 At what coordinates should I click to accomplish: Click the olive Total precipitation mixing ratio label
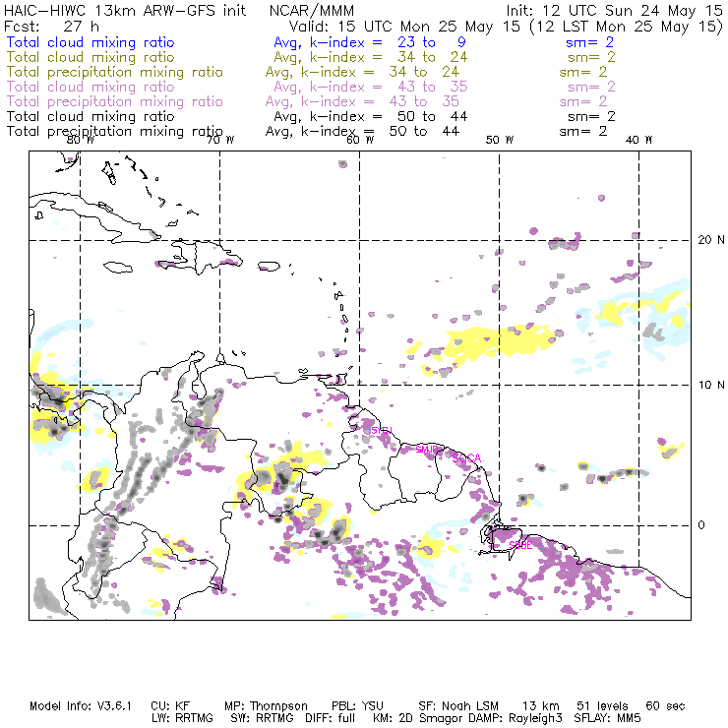point(115,72)
